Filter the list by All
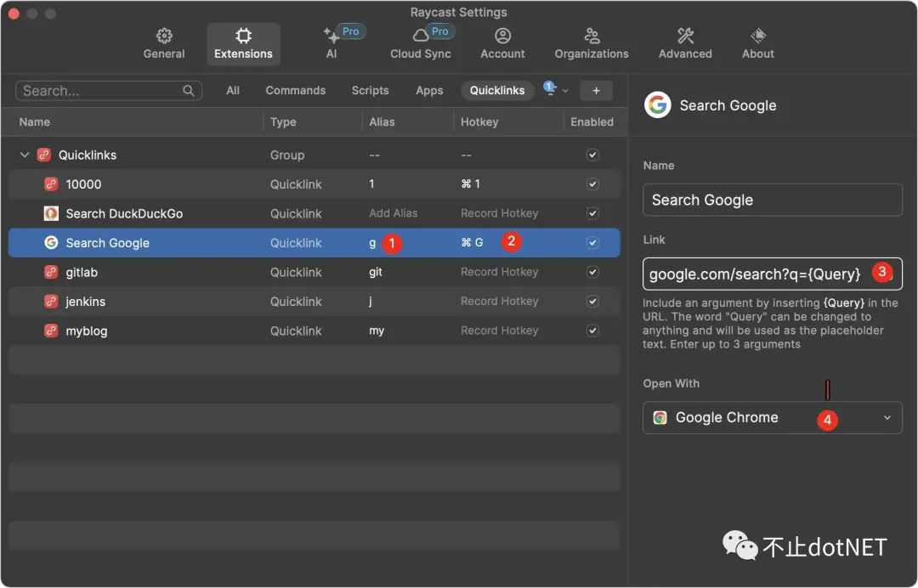The height and width of the screenshot is (588, 918). 232,91
